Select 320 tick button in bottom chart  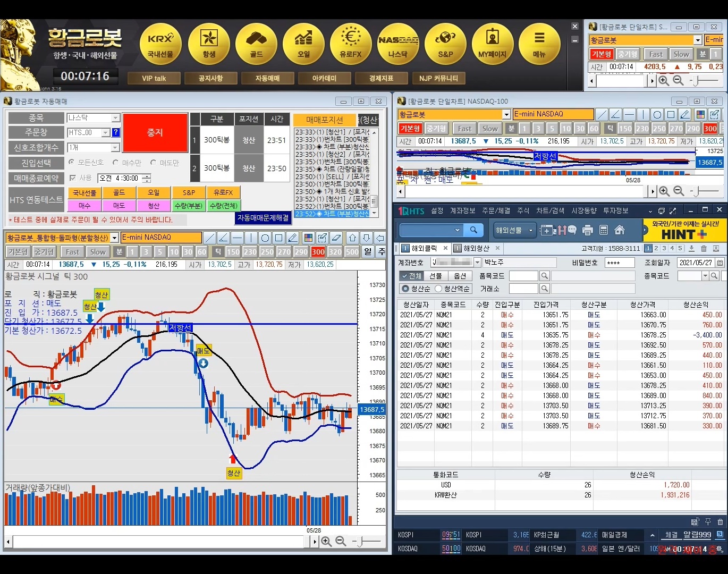(335, 252)
